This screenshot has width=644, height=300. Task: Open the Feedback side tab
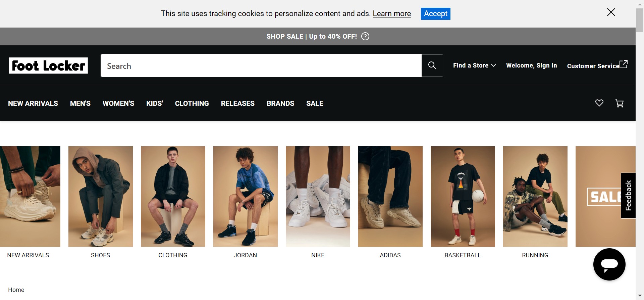pyautogui.click(x=628, y=196)
